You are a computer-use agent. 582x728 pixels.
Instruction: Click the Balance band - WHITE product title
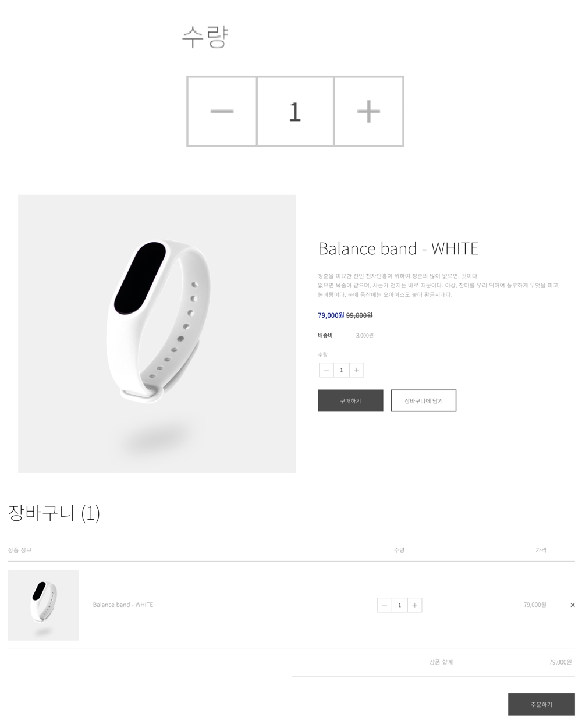point(398,248)
